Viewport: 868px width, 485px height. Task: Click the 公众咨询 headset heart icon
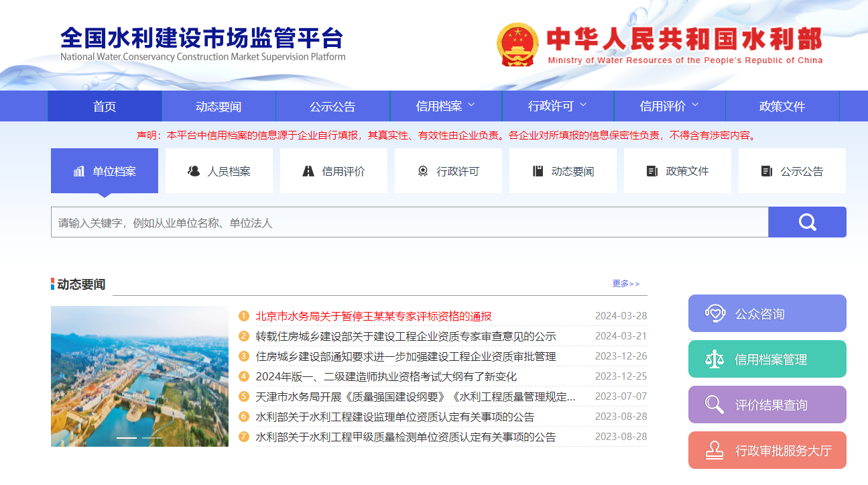pos(715,313)
